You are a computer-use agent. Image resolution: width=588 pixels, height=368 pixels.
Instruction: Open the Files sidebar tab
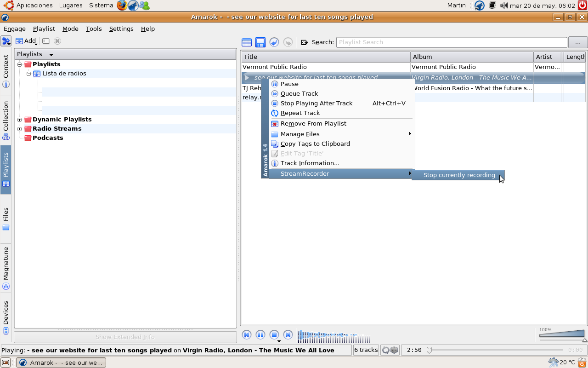tap(6, 218)
